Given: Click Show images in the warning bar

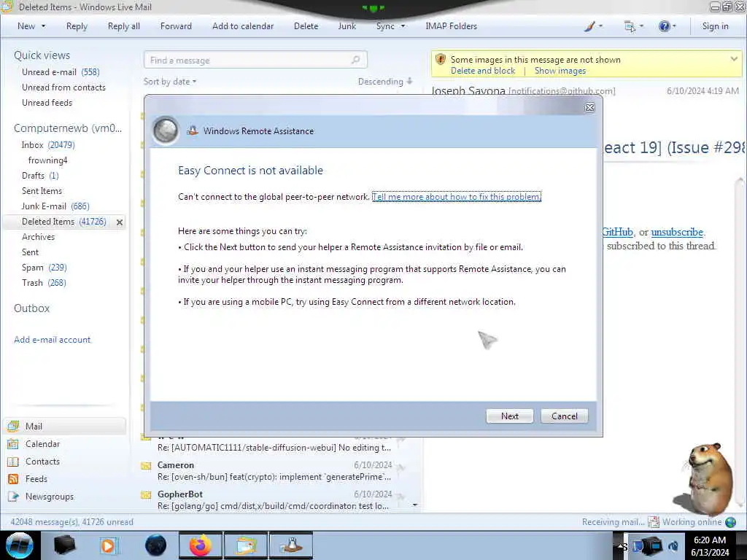Looking at the screenshot, I should coord(560,71).
